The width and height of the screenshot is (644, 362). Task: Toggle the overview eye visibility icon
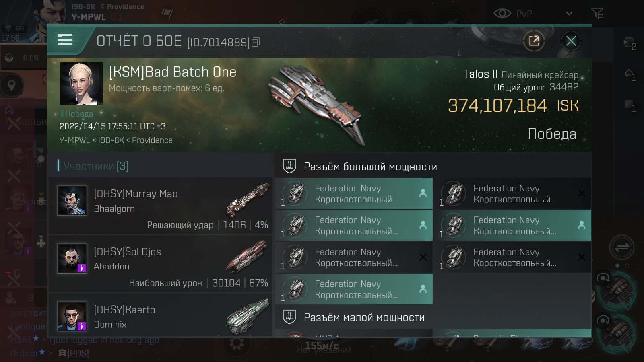pos(502,14)
